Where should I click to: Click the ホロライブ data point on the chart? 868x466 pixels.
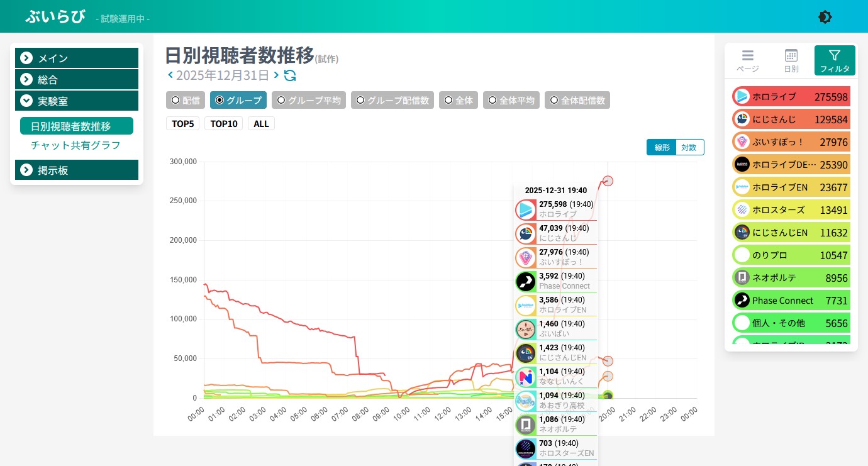[x=607, y=181]
